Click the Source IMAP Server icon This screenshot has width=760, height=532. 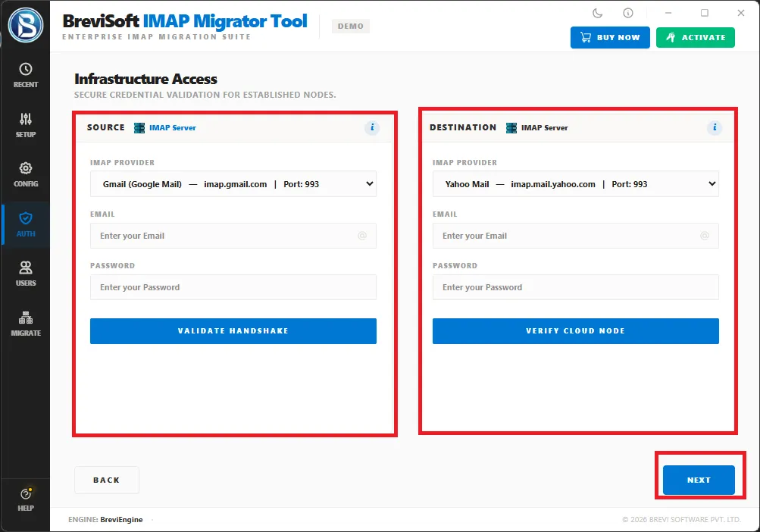coord(139,128)
